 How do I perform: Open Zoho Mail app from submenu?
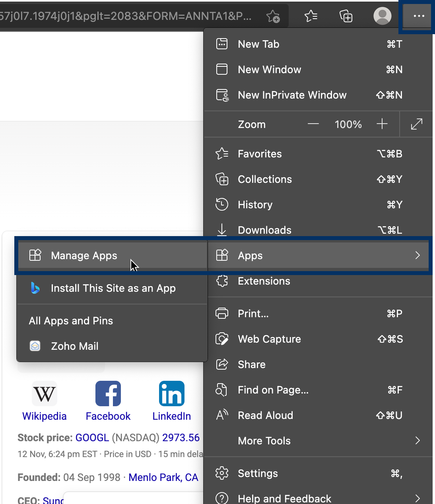coord(113,346)
